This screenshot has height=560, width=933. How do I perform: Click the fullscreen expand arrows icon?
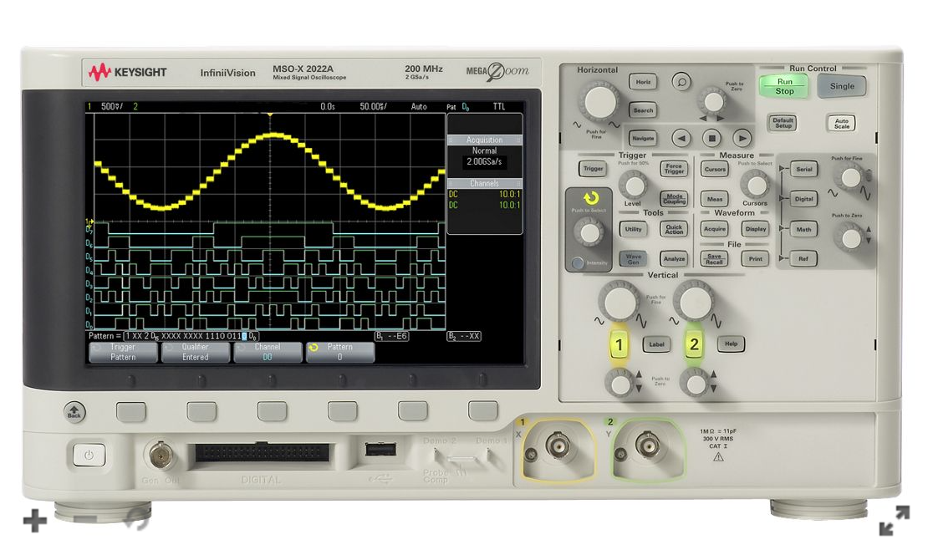pos(894,520)
